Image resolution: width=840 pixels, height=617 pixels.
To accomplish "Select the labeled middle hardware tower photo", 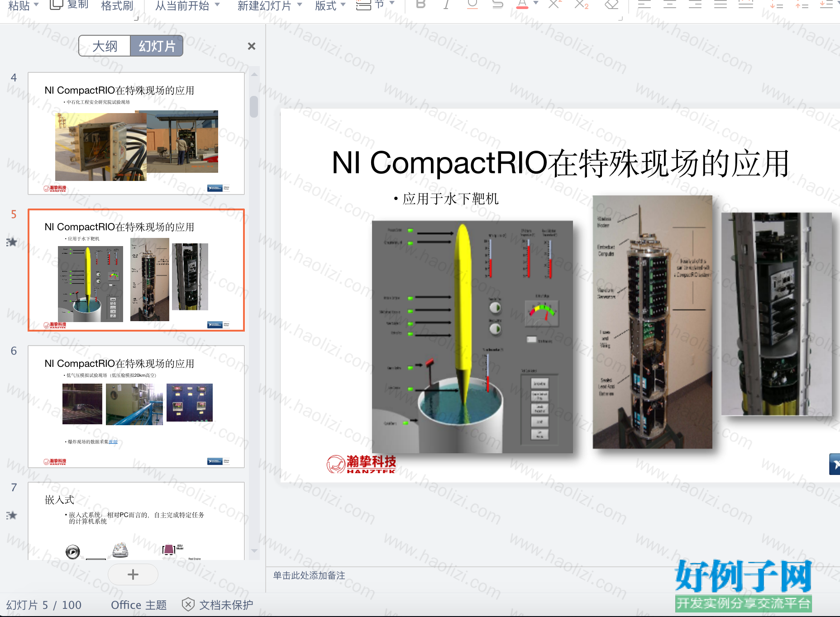I will (653, 322).
